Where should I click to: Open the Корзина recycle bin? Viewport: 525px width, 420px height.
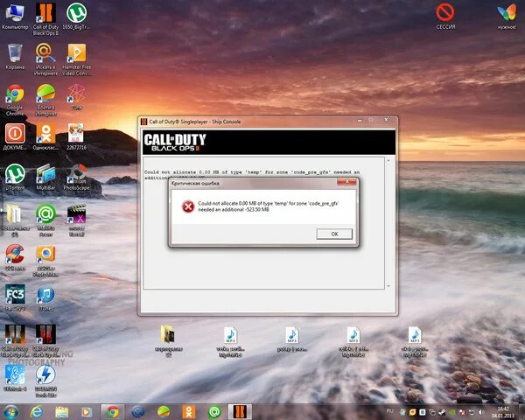pyautogui.click(x=15, y=57)
